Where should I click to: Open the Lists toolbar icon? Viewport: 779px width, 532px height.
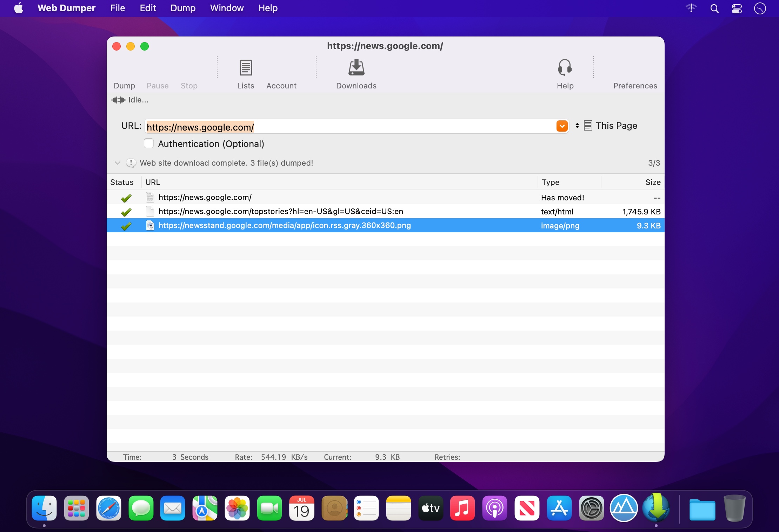246,68
